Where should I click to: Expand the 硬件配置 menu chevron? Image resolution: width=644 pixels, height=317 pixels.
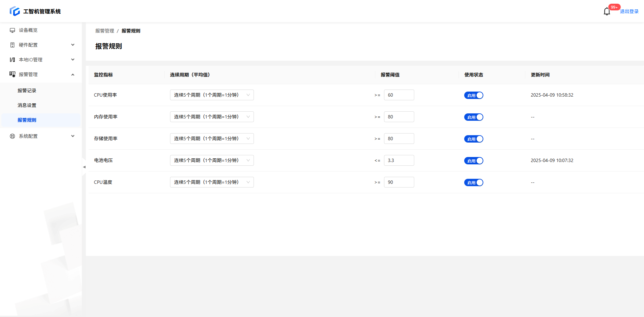[73, 45]
